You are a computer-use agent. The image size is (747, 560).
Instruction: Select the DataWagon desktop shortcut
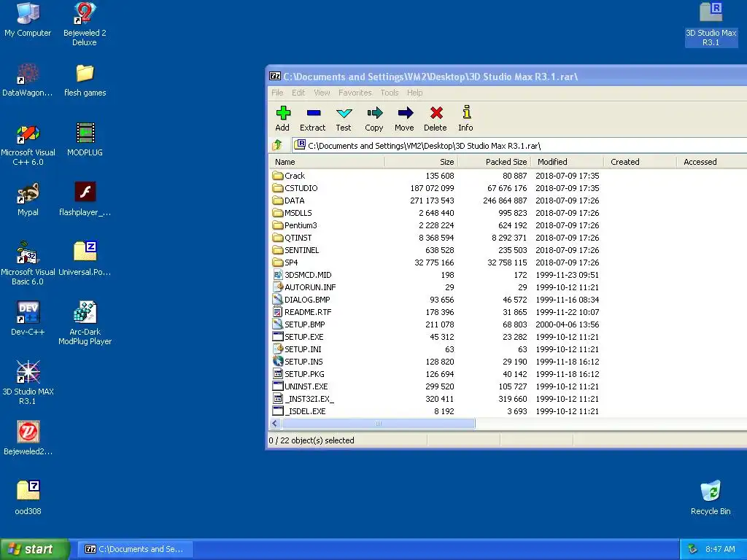coord(28,80)
